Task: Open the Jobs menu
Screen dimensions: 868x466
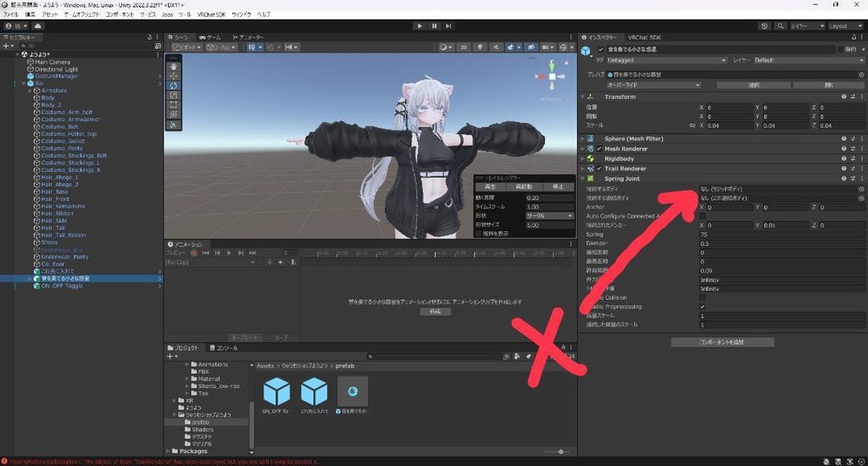Action: (167, 14)
